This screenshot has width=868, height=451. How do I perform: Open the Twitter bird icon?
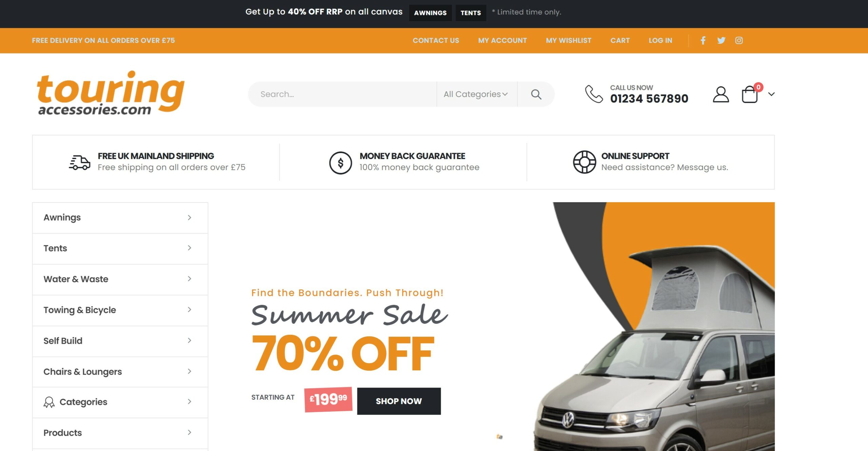point(721,40)
